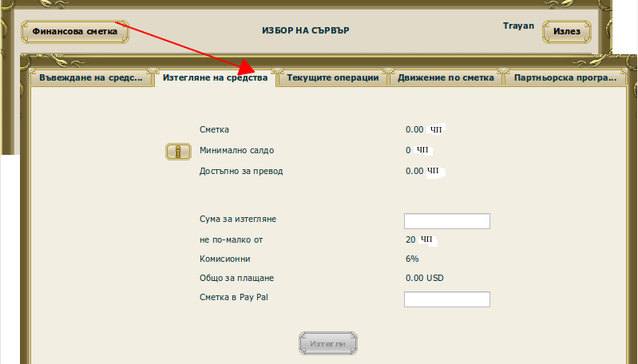The image size is (638, 364).
Task: Click the Общо за плащане label
Action: pyautogui.click(x=236, y=278)
